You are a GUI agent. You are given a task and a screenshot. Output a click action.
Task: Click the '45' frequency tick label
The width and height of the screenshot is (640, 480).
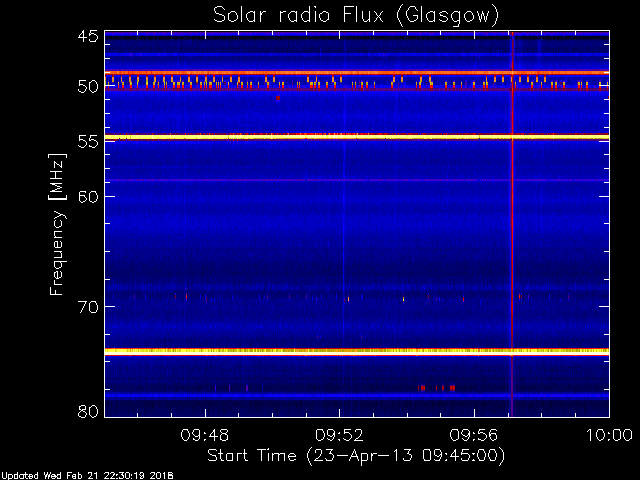[x=88, y=36]
